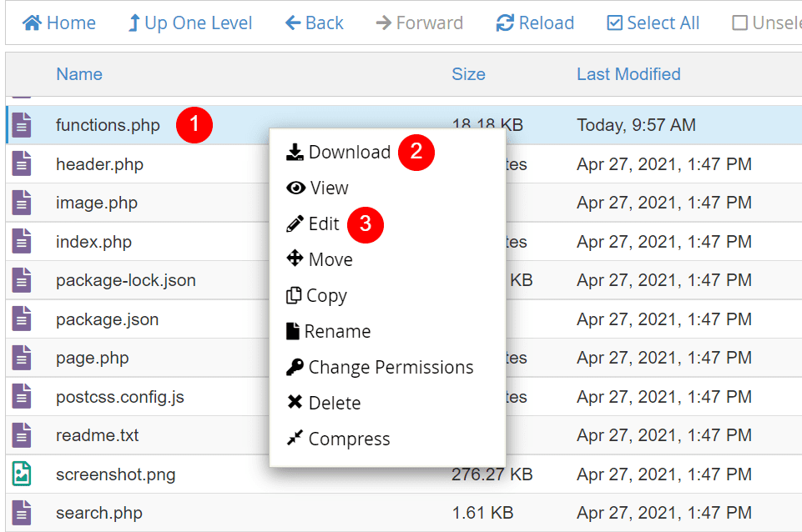Screen dimensions: 802x532
Task: Navigate using the Up One Level arrow icon
Action: tap(135, 23)
